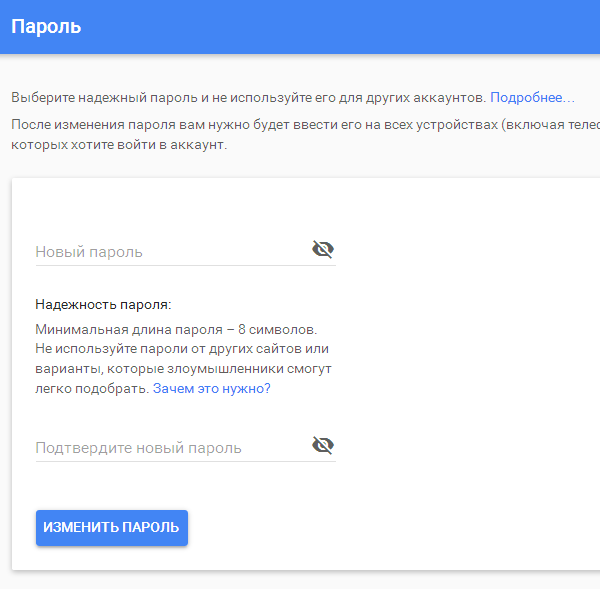Open the Подробнее… link

[532, 98]
